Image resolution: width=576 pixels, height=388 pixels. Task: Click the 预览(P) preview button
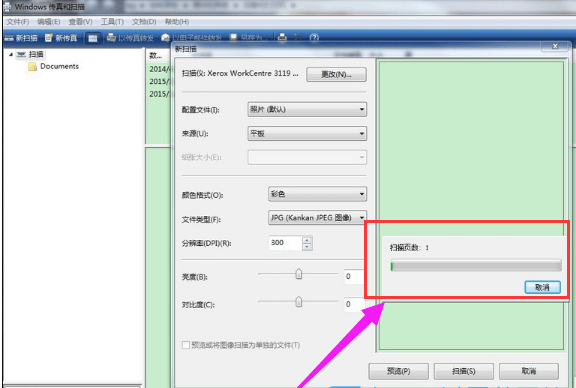coord(398,371)
